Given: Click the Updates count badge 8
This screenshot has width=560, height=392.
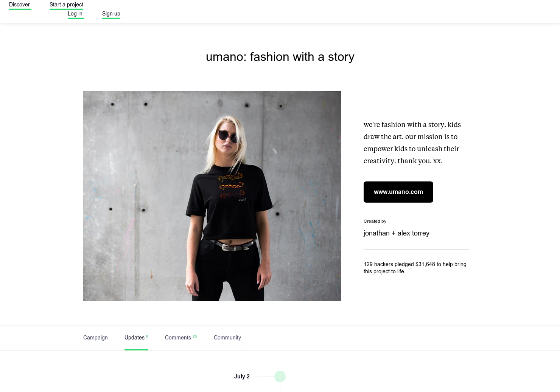Looking at the screenshot, I should [x=147, y=336].
